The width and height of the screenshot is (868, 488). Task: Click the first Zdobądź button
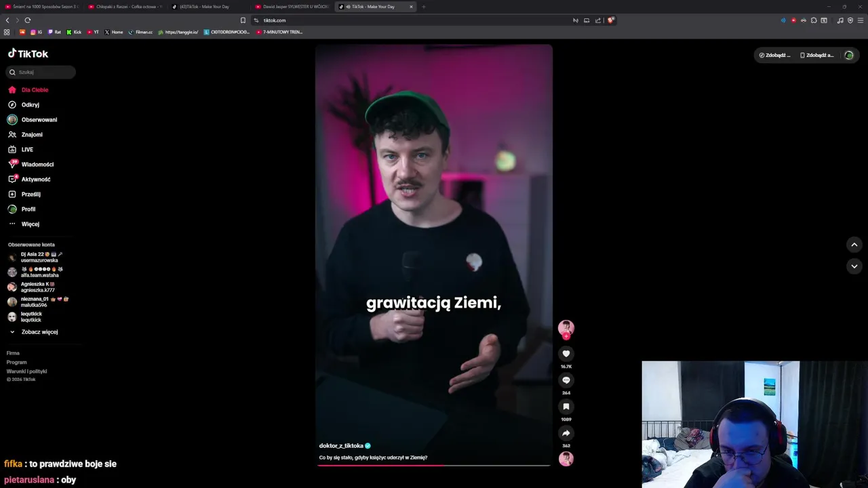click(774, 55)
